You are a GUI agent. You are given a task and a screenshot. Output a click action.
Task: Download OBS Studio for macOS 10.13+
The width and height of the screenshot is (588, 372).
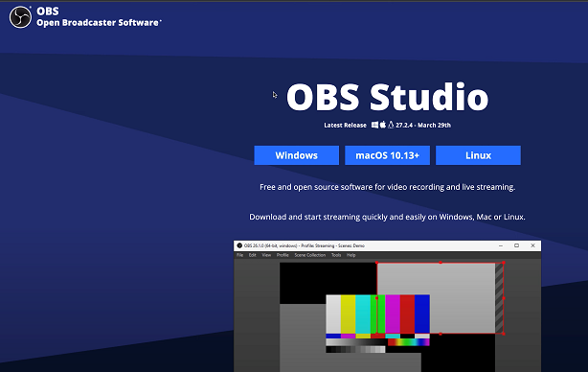pyautogui.click(x=388, y=155)
